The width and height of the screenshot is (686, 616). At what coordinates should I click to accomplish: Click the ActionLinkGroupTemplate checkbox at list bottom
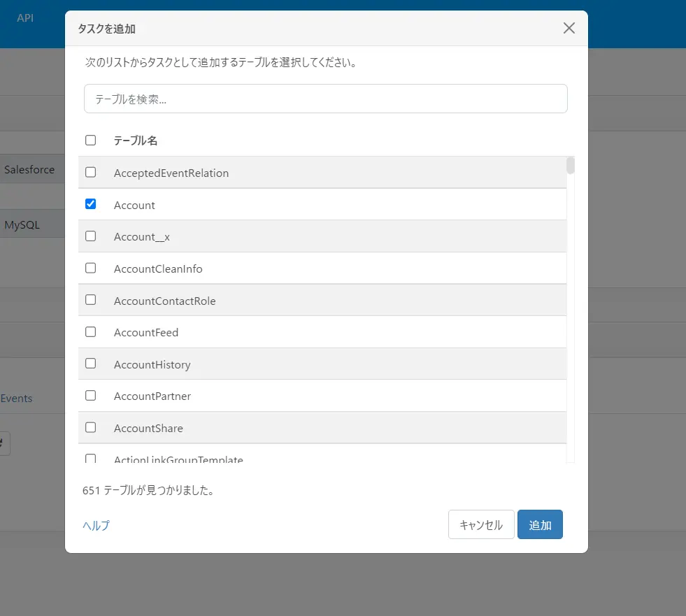(91, 459)
